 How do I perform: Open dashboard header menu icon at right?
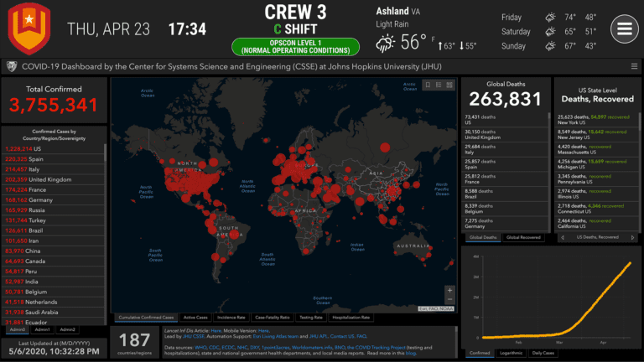(x=634, y=66)
